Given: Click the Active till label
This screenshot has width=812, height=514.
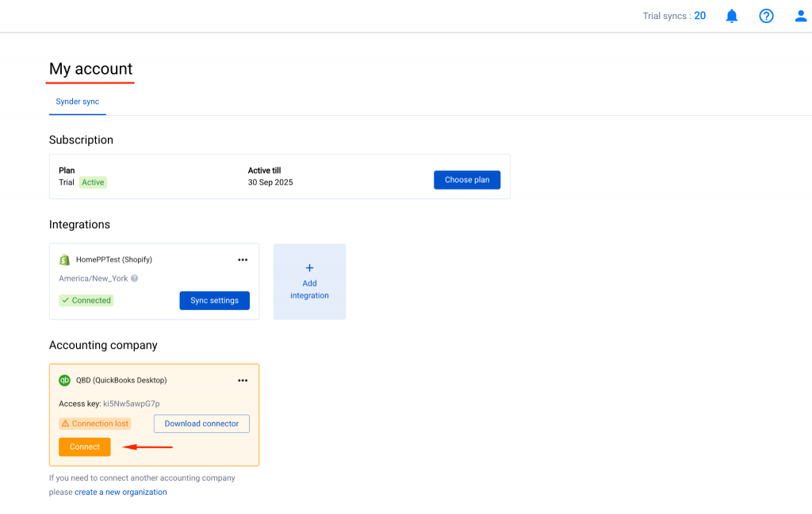Looking at the screenshot, I should pos(264,171).
